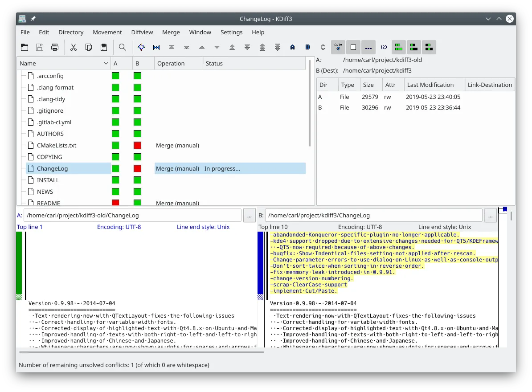Go to current delta using diamond arrow icon
This screenshot has height=392, width=532.
click(x=141, y=47)
